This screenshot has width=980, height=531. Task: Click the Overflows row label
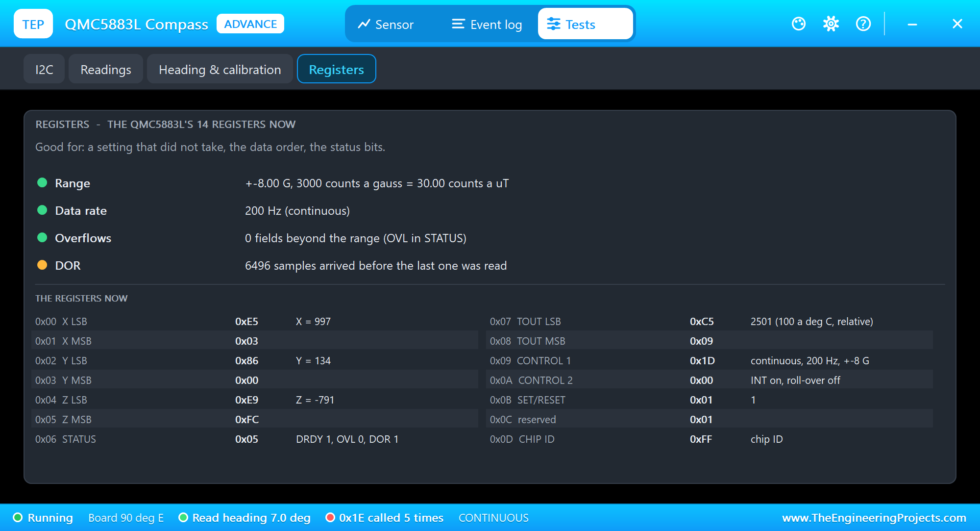(83, 238)
